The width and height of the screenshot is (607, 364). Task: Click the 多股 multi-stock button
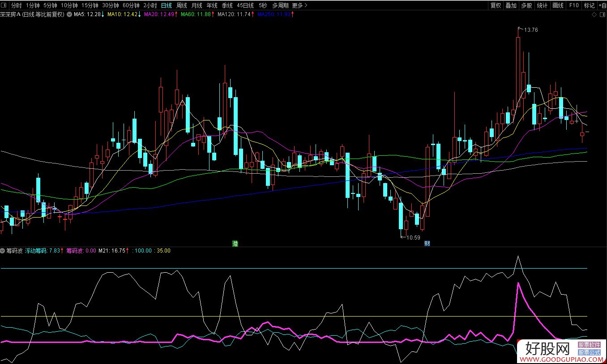tap(526, 5)
